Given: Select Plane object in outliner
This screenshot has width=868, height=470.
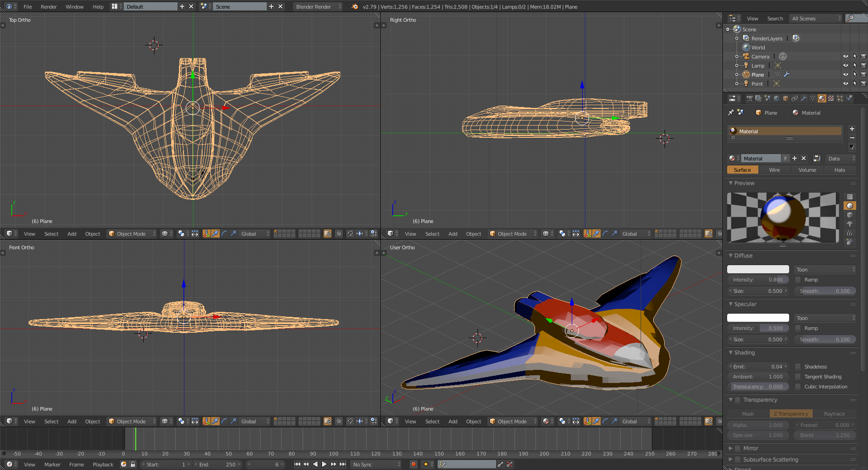Looking at the screenshot, I should [x=757, y=74].
